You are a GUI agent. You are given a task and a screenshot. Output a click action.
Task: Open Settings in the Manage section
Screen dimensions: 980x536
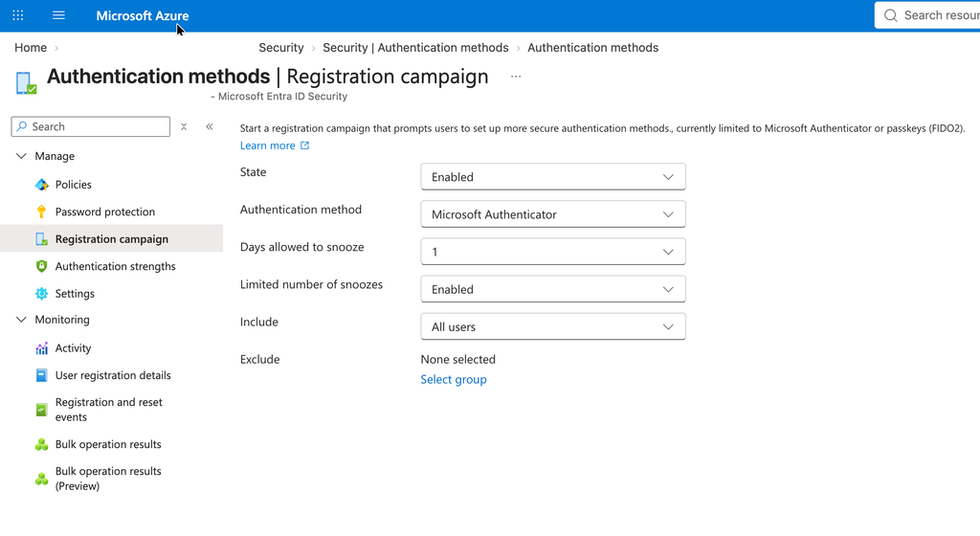point(75,294)
